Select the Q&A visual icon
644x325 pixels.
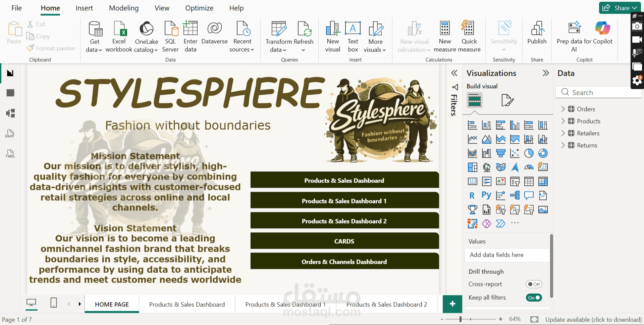tap(529, 195)
